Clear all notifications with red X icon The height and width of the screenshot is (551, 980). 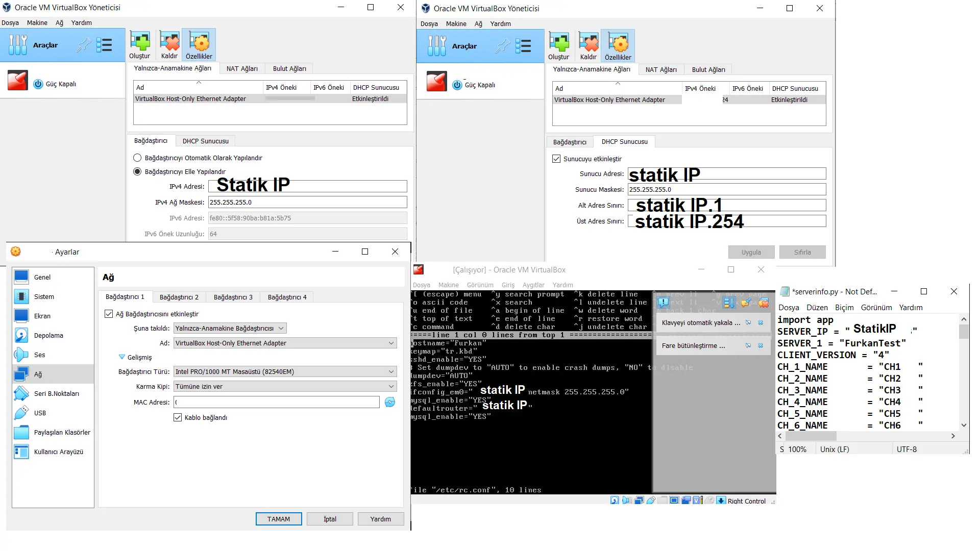pyautogui.click(x=764, y=303)
